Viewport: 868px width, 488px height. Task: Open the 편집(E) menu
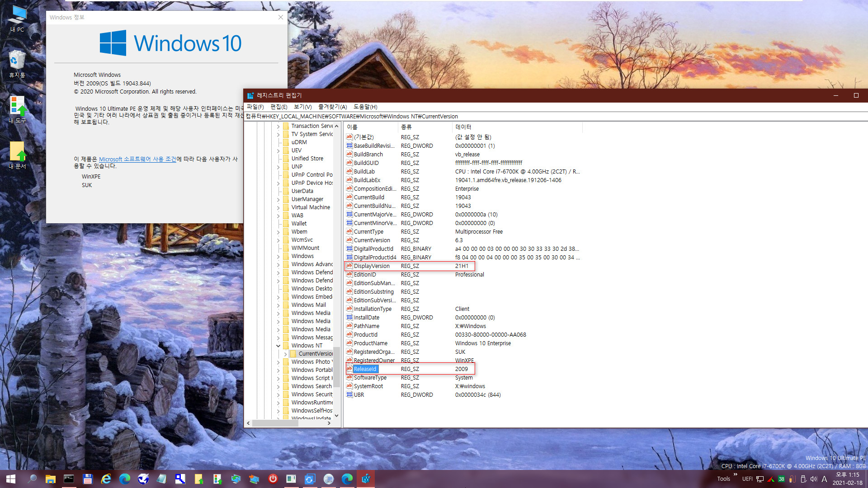coord(279,107)
